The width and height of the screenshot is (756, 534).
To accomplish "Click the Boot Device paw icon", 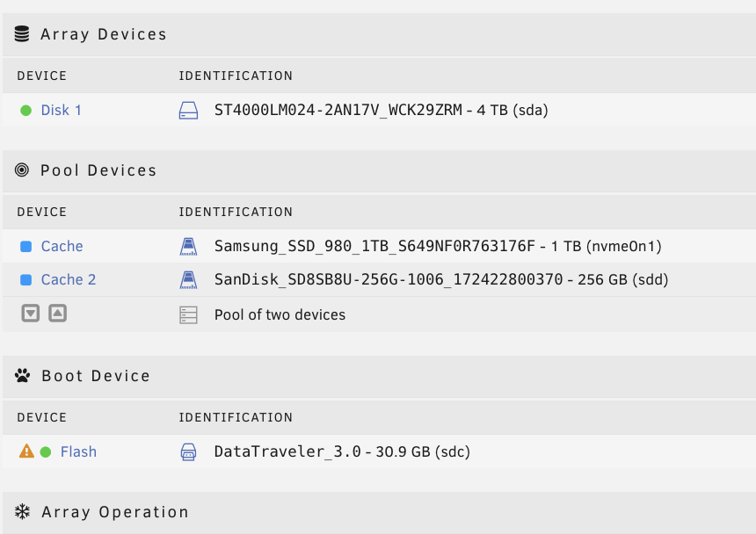I will 22,375.
